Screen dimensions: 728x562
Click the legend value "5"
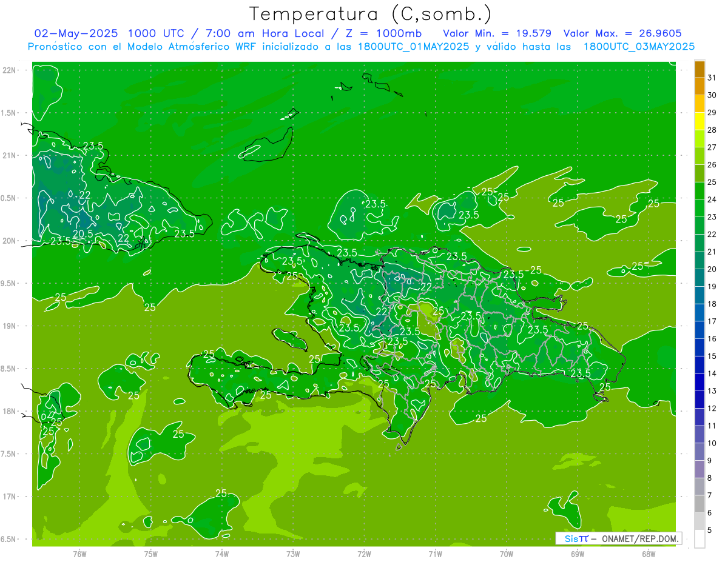pos(710,530)
